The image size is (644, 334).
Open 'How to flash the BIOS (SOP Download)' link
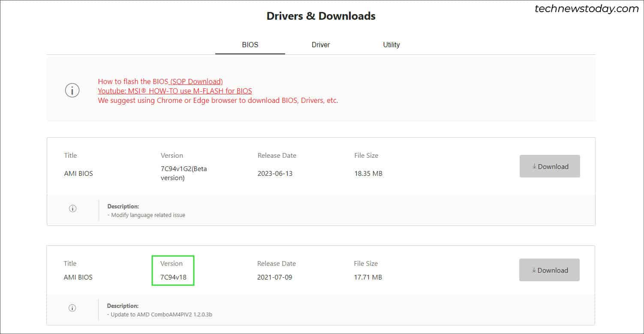(x=160, y=81)
